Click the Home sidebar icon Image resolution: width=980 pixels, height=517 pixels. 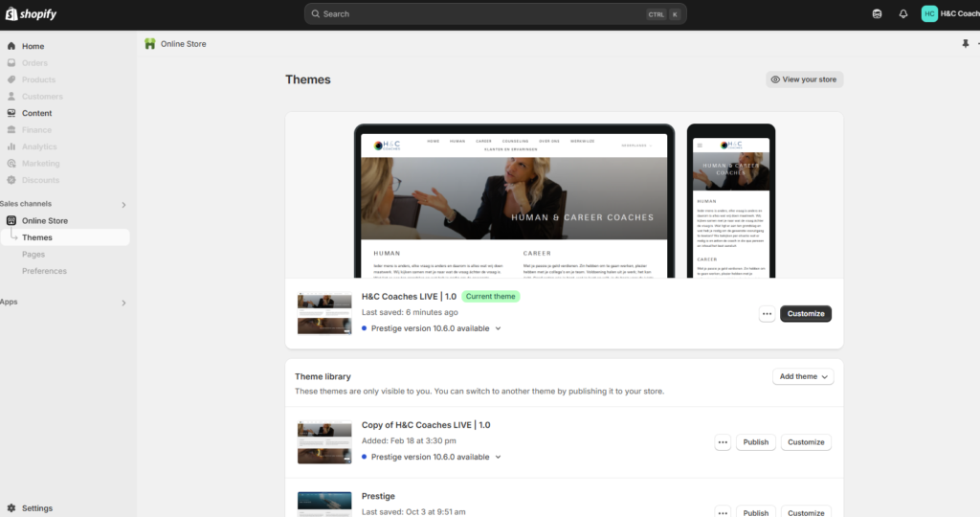[11, 46]
